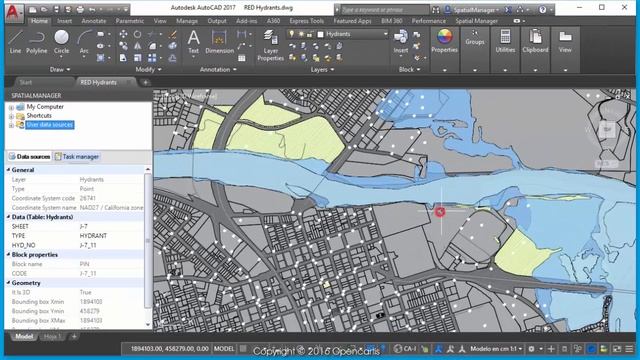Collapse the Geometry section

coord(8,283)
